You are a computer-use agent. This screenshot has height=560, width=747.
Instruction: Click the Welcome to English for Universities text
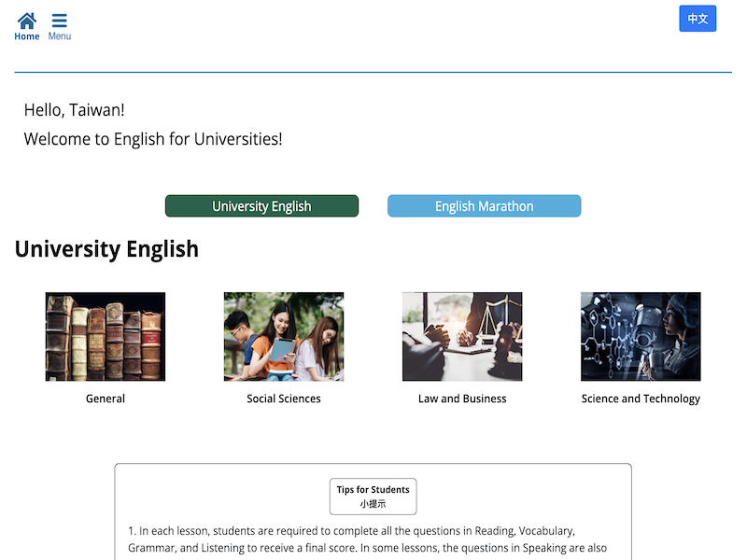pos(153,139)
